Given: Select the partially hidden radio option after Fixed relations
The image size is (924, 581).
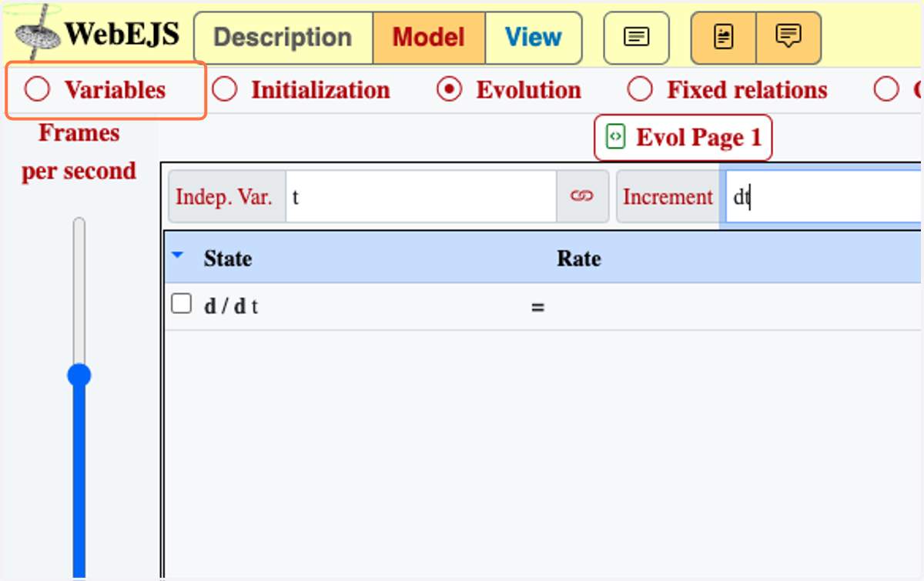Looking at the screenshot, I should pos(886,90).
